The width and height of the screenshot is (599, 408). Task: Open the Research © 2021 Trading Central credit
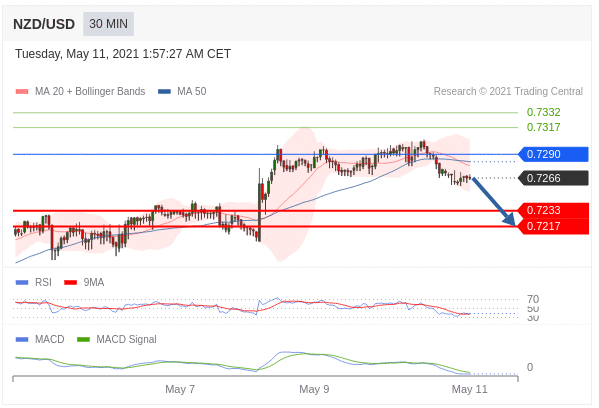coord(508,91)
